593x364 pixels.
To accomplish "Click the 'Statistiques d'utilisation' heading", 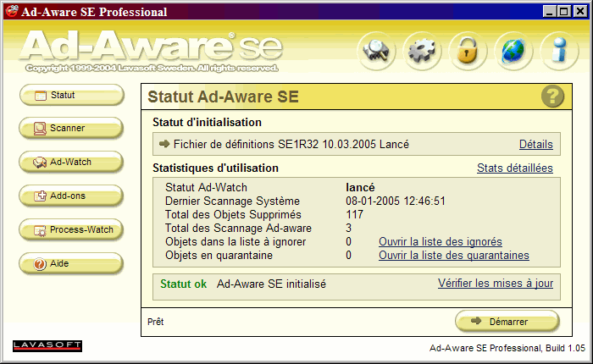I will pyautogui.click(x=215, y=168).
